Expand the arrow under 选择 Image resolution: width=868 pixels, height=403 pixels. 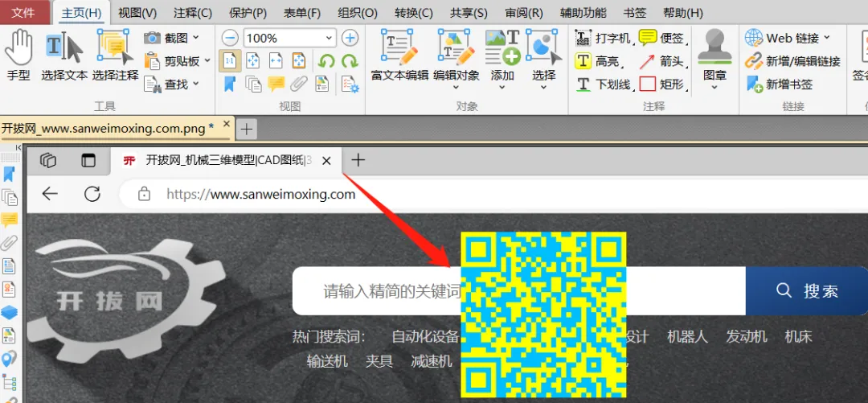pyautogui.click(x=543, y=87)
